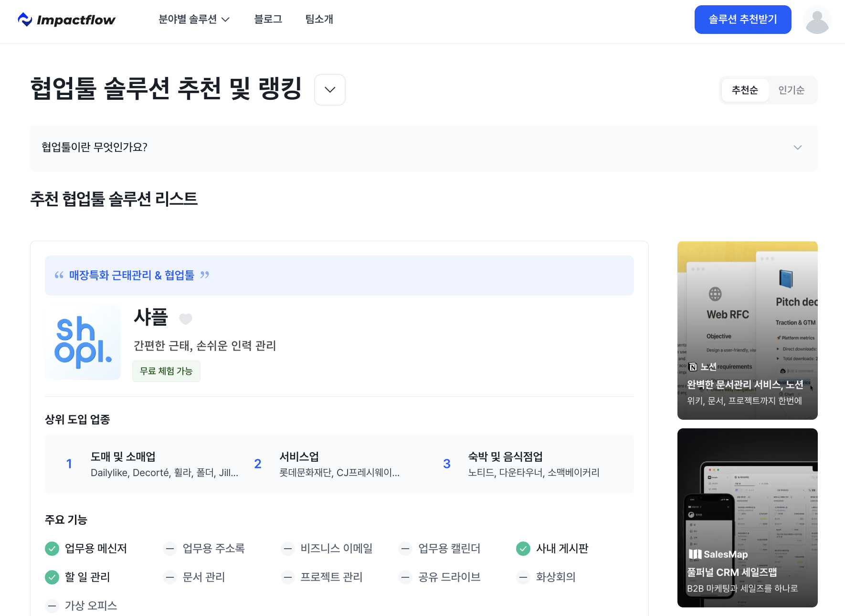Open the 노션 완벽한 문서관리 서비스 ad card

[x=748, y=330]
